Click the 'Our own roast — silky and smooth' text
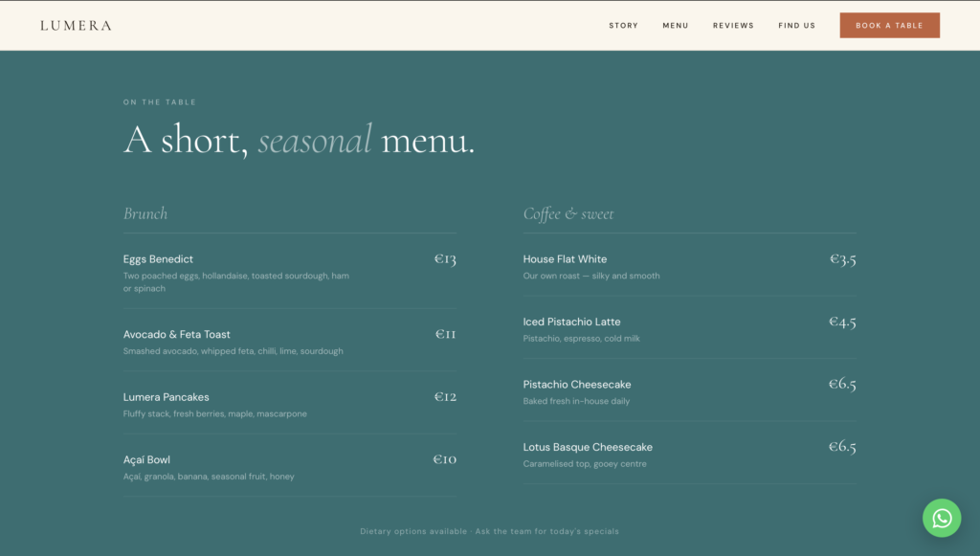Image resolution: width=980 pixels, height=556 pixels. (x=591, y=276)
